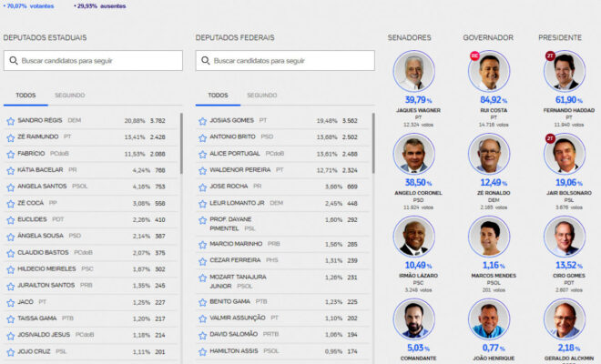
Task: Toggle follow star for Euclides
Action: [x=11, y=219]
